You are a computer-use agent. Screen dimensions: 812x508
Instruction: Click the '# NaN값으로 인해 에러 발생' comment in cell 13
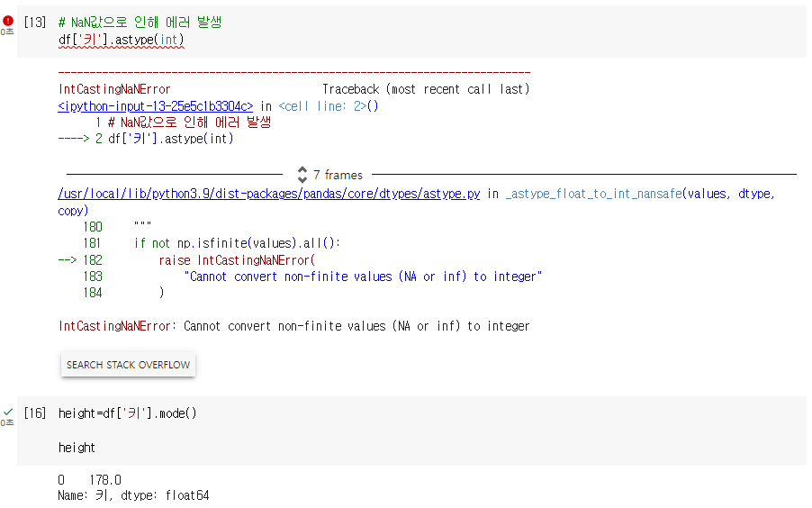tap(140, 23)
